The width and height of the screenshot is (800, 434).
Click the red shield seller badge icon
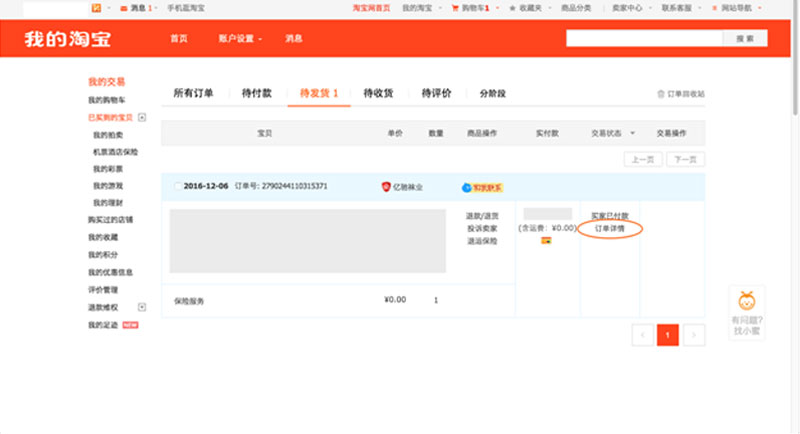(x=386, y=187)
